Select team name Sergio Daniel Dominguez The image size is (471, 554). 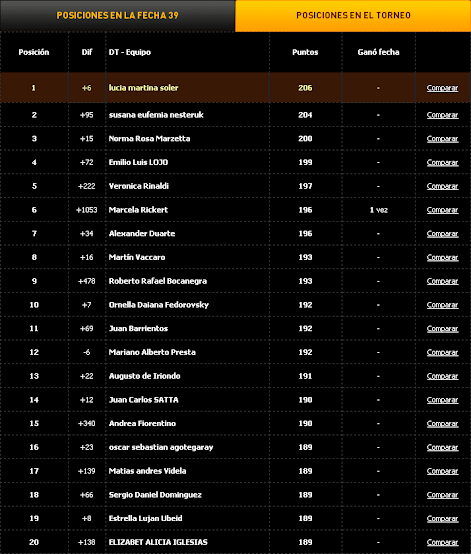[155, 495]
